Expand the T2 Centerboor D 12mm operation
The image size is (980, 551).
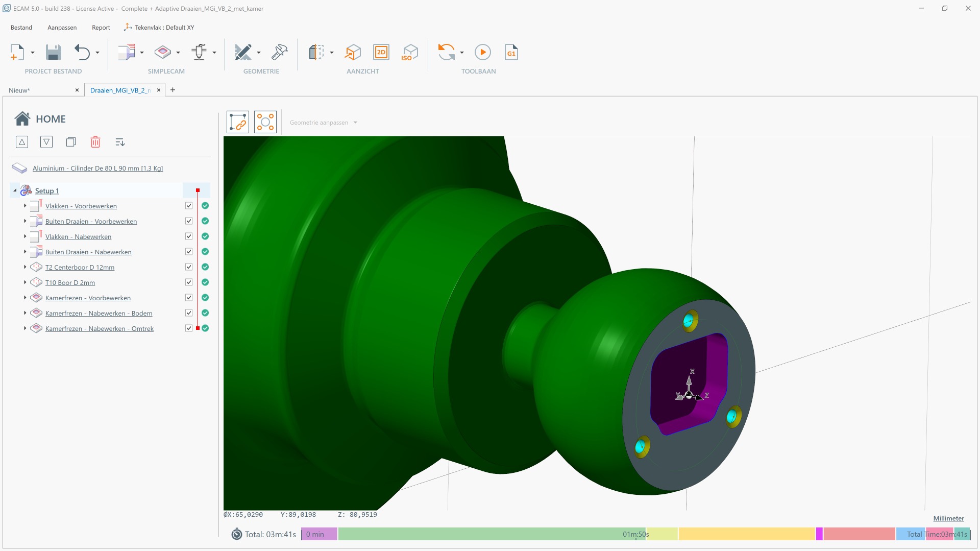pyautogui.click(x=24, y=267)
